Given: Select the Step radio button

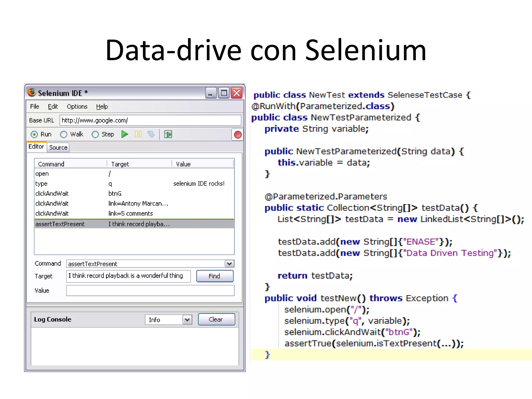Looking at the screenshot, I should click(x=95, y=134).
